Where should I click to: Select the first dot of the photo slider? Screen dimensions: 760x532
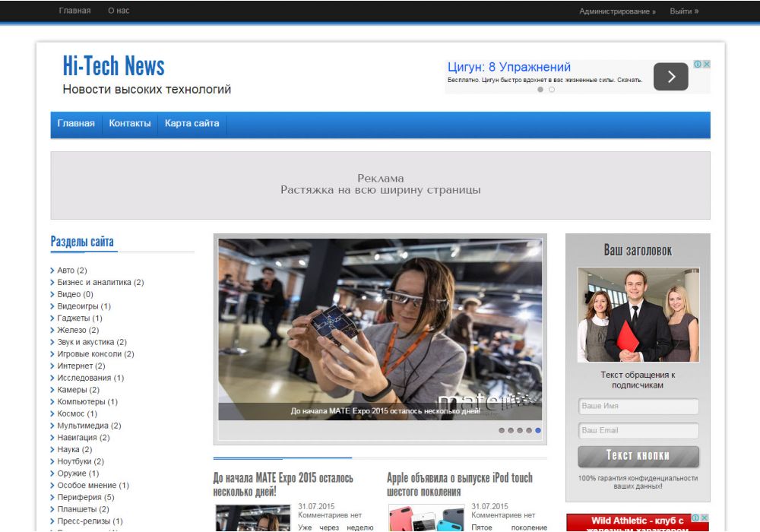[502, 430]
